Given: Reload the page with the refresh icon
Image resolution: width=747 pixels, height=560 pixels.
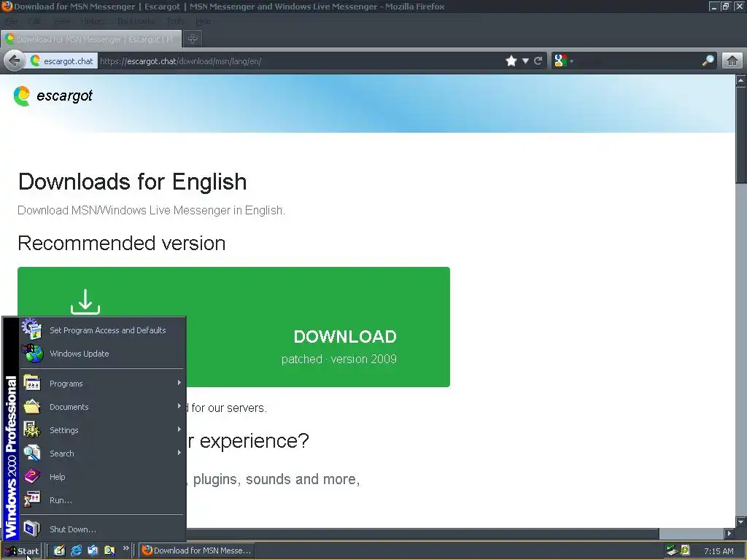Looking at the screenshot, I should coord(538,61).
